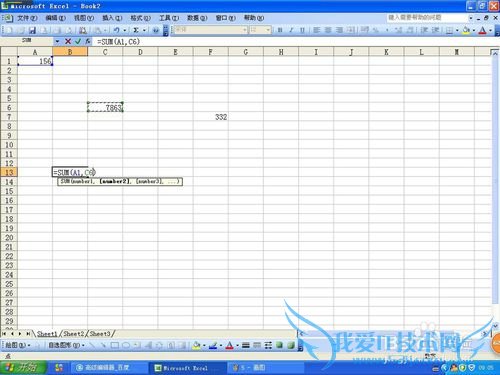Open the font name combo box
Screen dimensions: 500x375
click(210, 30)
